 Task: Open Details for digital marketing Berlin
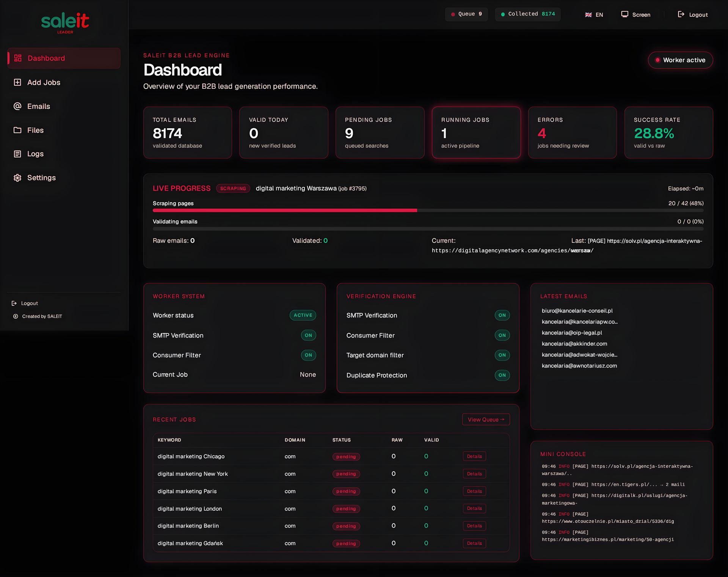pos(474,526)
